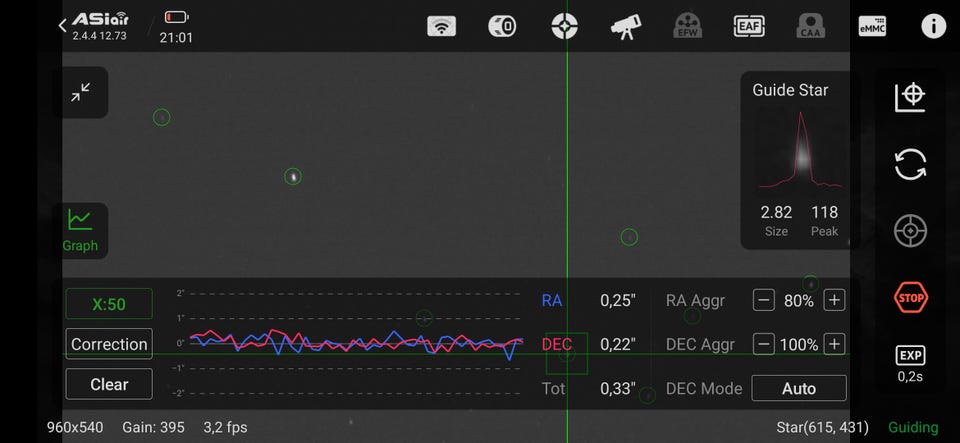Screen dimensions: 960x443
Task: Tap the 80% RA aggressiveness value
Action: pyautogui.click(x=799, y=300)
